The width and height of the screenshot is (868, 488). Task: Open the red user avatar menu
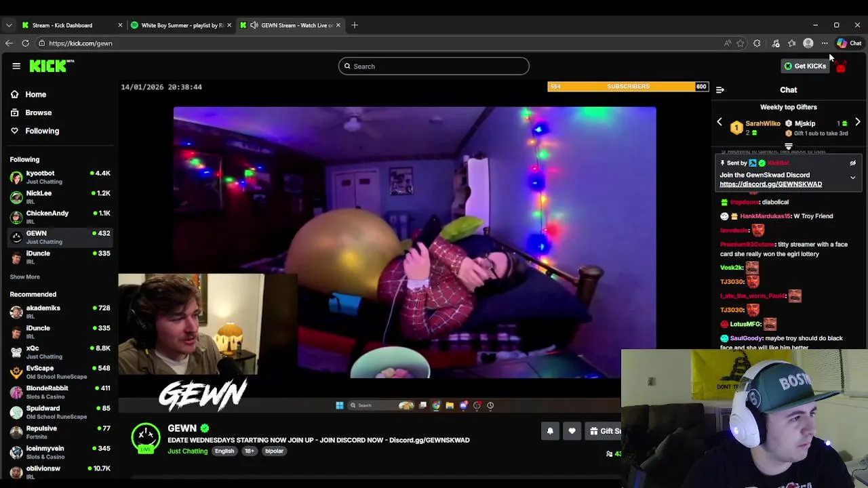tap(841, 66)
